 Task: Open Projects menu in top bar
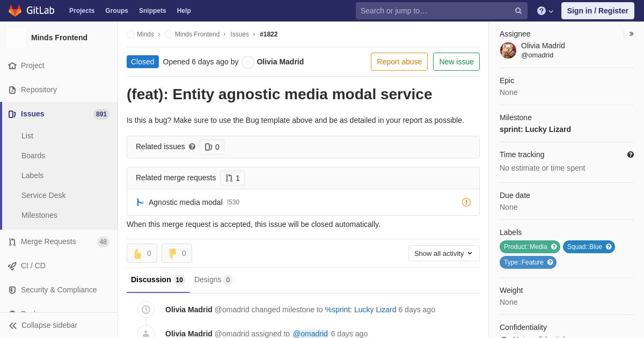[82, 11]
